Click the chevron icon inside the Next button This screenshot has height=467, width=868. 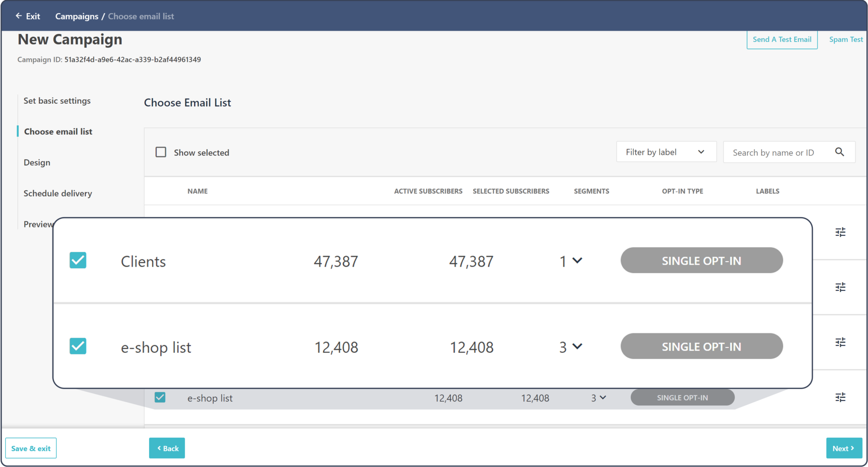tap(852, 448)
